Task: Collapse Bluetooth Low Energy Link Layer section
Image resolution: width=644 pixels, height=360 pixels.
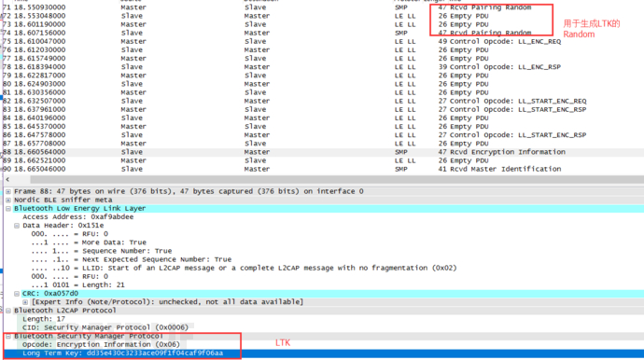Action: click(8, 209)
